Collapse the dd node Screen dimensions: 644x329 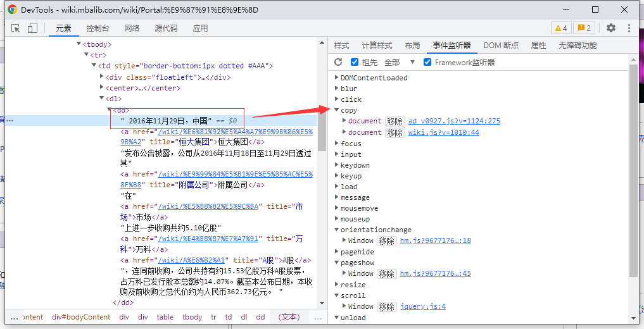point(110,109)
